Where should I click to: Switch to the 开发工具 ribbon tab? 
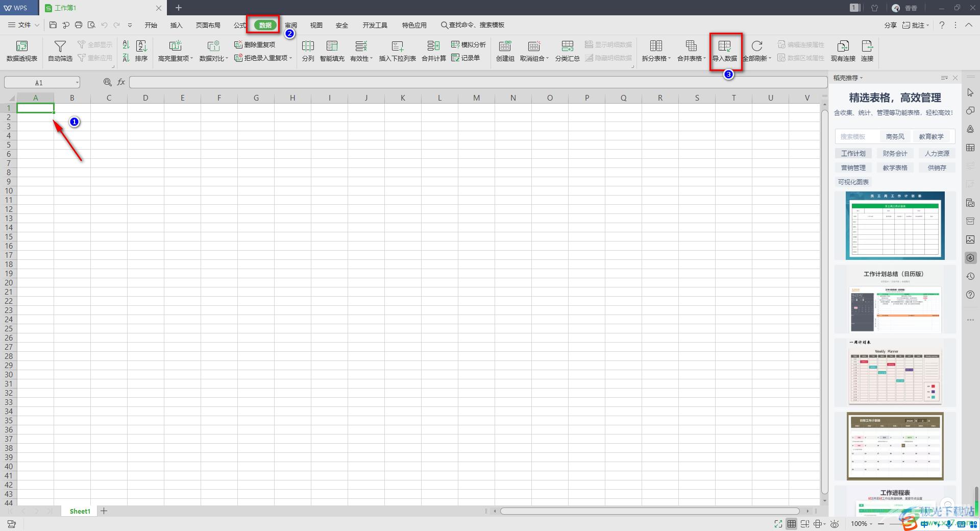[375, 25]
